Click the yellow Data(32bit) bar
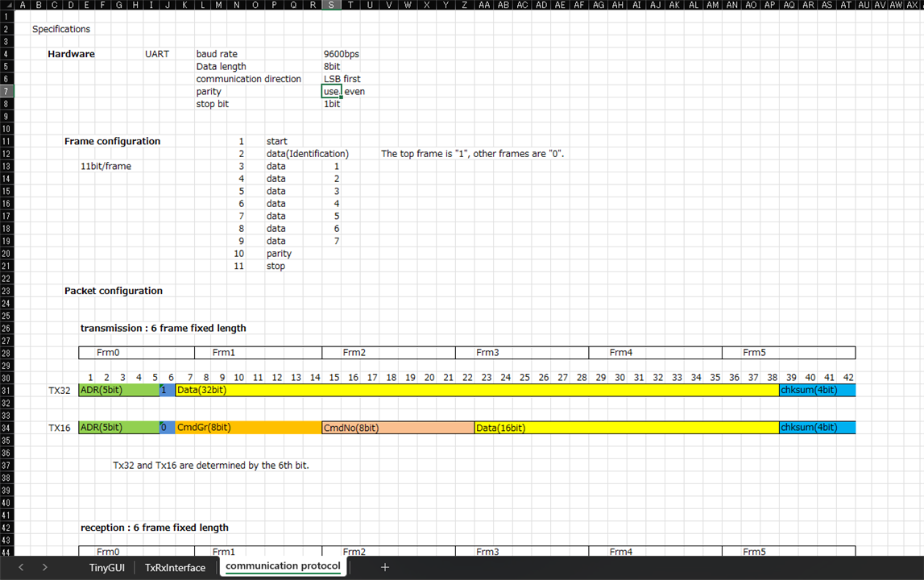 [x=477, y=390]
